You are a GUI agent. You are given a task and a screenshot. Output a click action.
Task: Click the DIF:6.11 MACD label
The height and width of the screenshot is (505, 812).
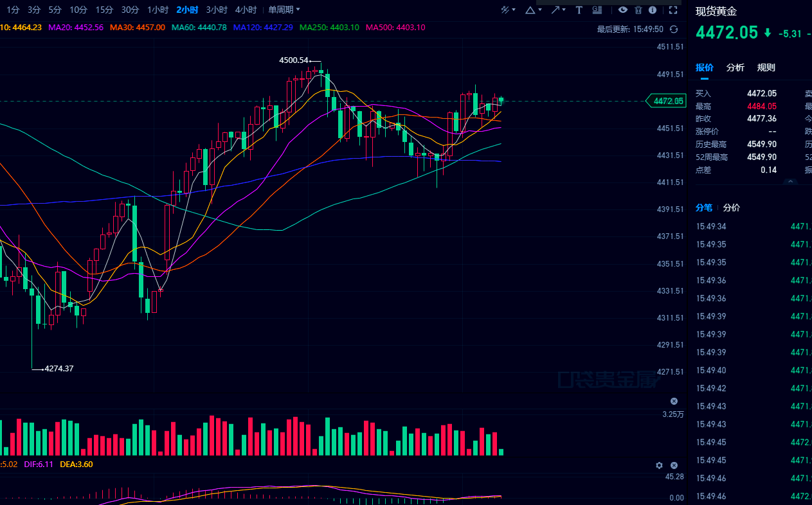(39, 465)
